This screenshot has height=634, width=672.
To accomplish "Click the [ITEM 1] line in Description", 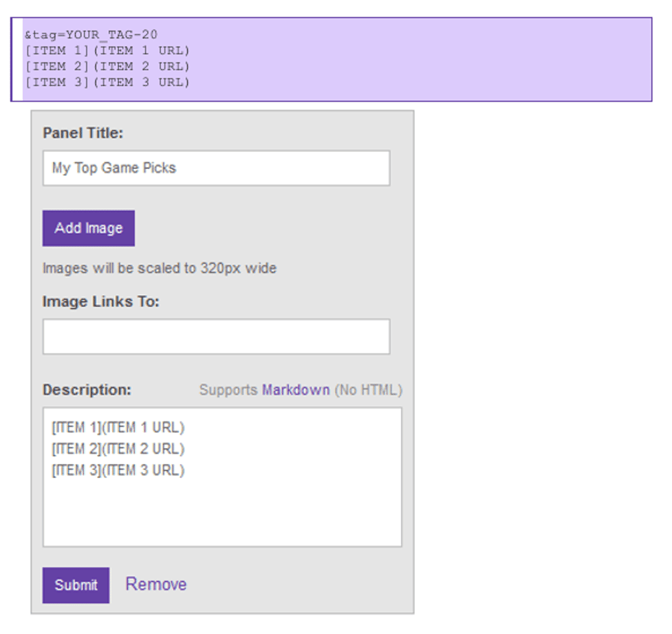I will pyautogui.click(x=118, y=428).
